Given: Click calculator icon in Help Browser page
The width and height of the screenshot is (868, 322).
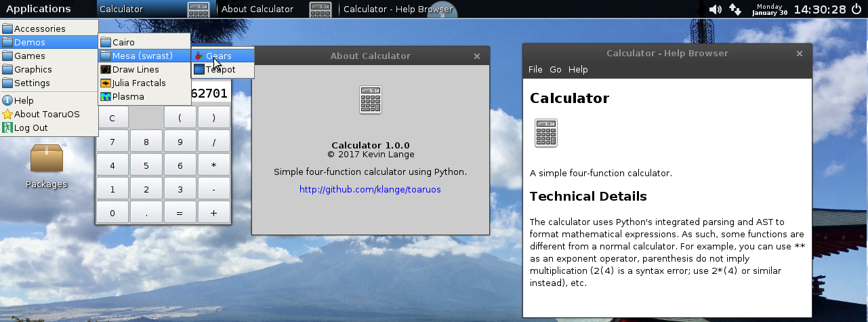Looking at the screenshot, I should point(546,133).
